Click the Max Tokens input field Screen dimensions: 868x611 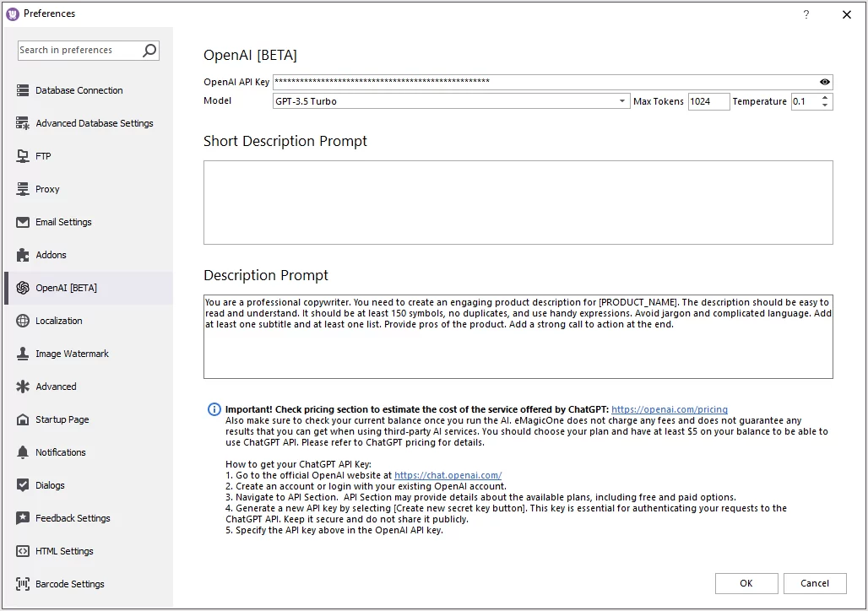tap(708, 101)
